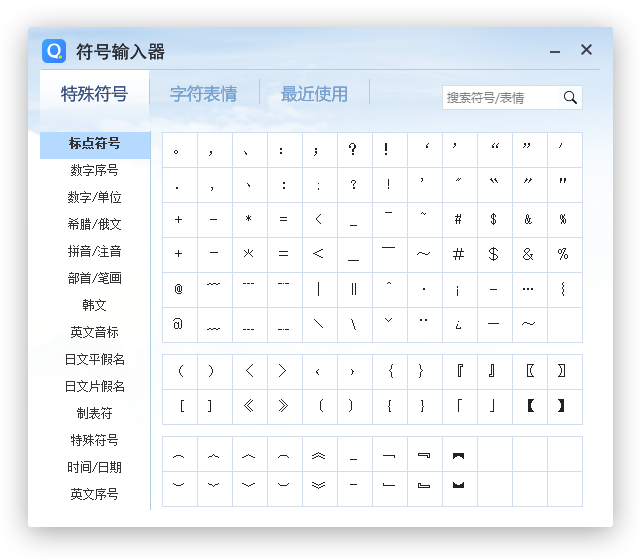641x560 pixels.
Task: Insert the diagonal backslash ＼ symbol
Action: coord(318,325)
